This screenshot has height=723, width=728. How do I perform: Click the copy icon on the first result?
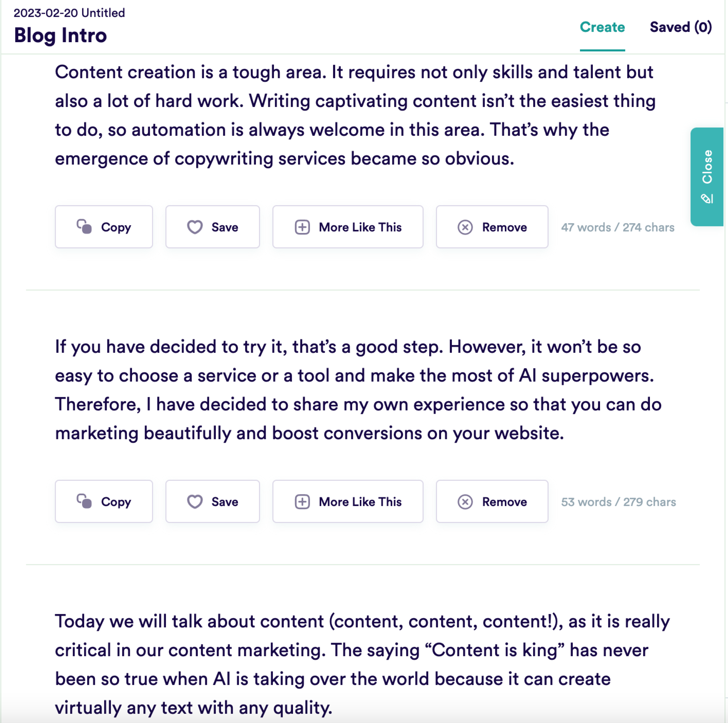84,227
